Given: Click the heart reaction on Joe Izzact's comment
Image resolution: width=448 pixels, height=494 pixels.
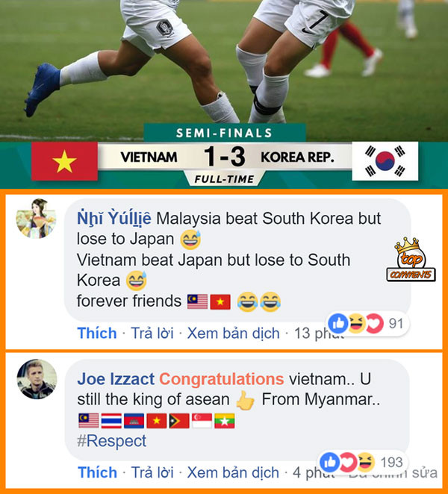Looking at the screenshot, I should pos(348,462).
